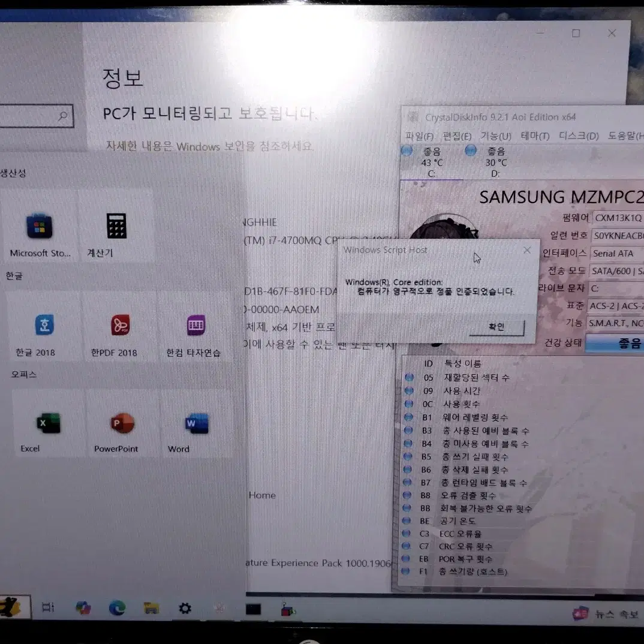The height and width of the screenshot is (644, 644).
Task: Click the 특성 이름 column header
Action: coord(462,363)
